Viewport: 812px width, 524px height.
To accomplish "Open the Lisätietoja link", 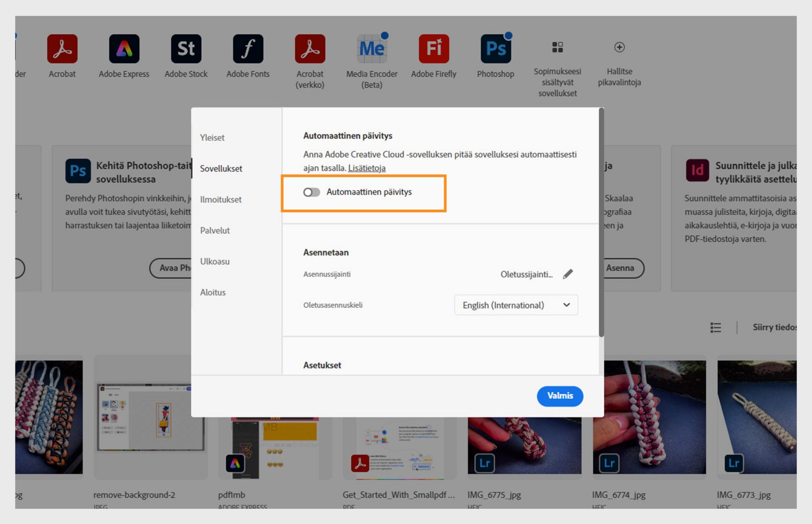I will [367, 168].
